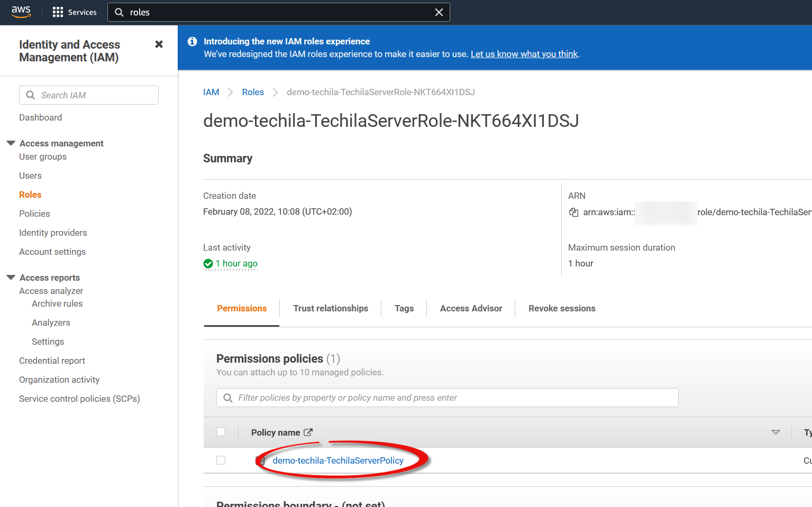Sort by Policy name column arrow
Screen dimensions: 812x507
775,432
